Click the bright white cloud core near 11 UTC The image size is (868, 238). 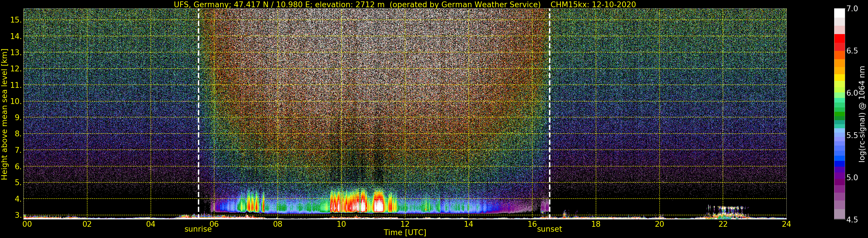coord(379,205)
